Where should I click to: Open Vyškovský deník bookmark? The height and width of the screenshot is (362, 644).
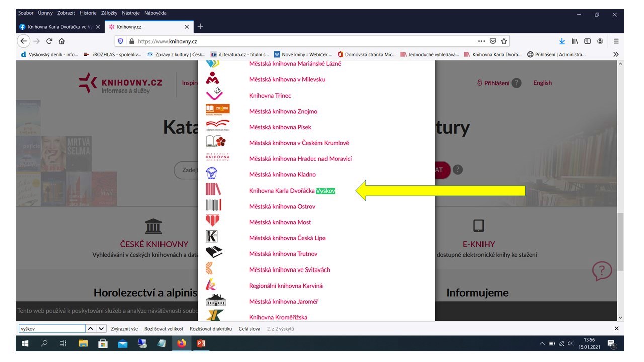[x=49, y=54]
